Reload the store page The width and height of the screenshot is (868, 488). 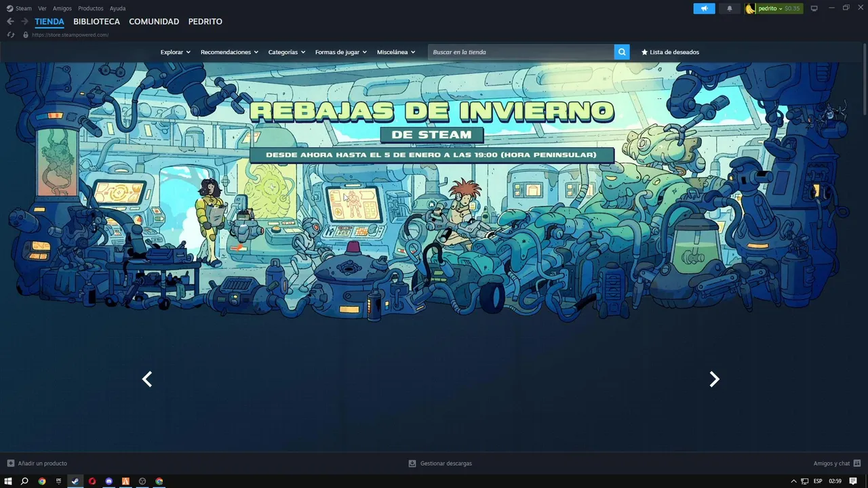10,35
